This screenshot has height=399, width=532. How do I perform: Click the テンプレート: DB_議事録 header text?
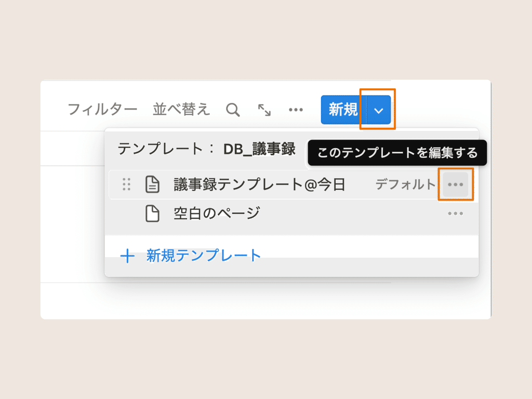pyautogui.click(x=207, y=149)
